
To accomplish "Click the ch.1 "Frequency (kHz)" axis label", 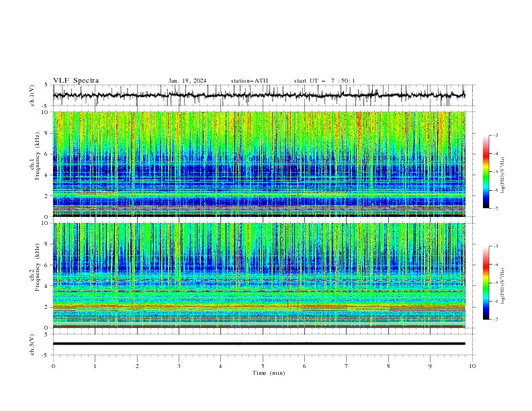I will 38,154.
